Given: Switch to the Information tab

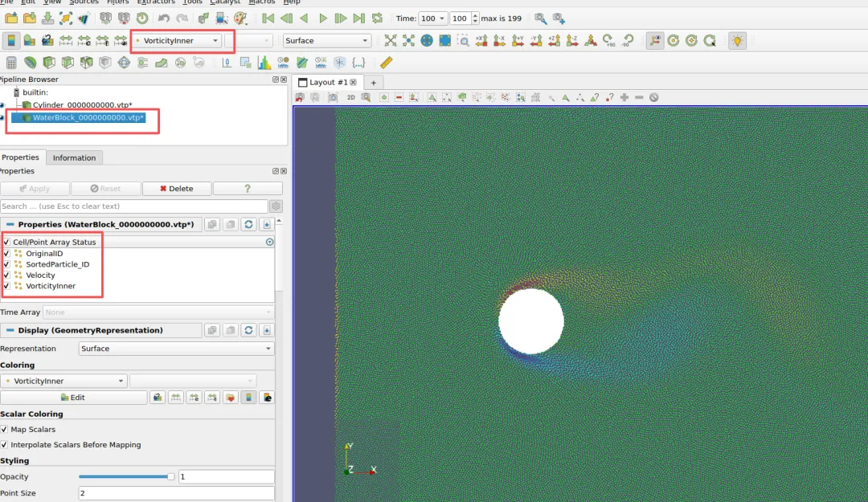Looking at the screenshot, I should coord(74,157).
